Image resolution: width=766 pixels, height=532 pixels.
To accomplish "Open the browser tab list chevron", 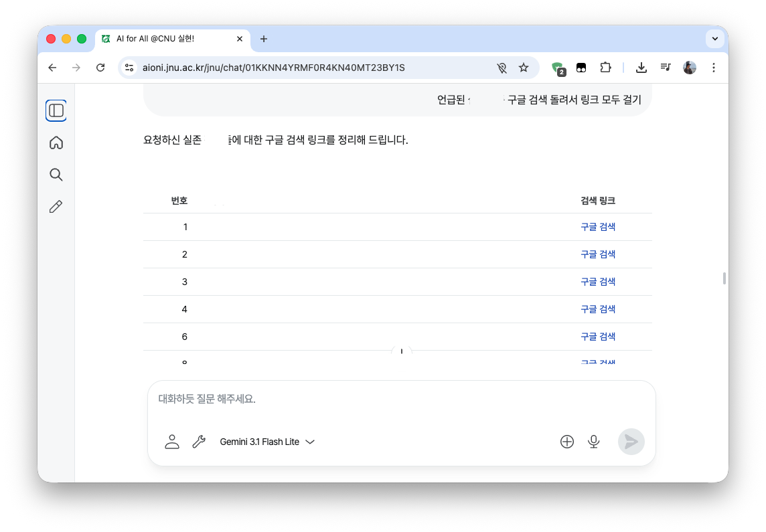I will coord(714,39).
